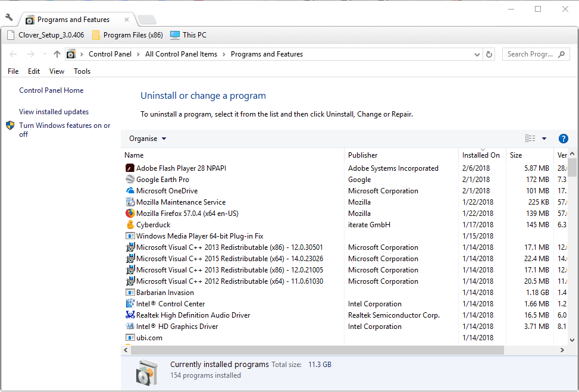579x392 pixels.
Task: Click the Cyberduck duck icon
Action: click(130, 225)
